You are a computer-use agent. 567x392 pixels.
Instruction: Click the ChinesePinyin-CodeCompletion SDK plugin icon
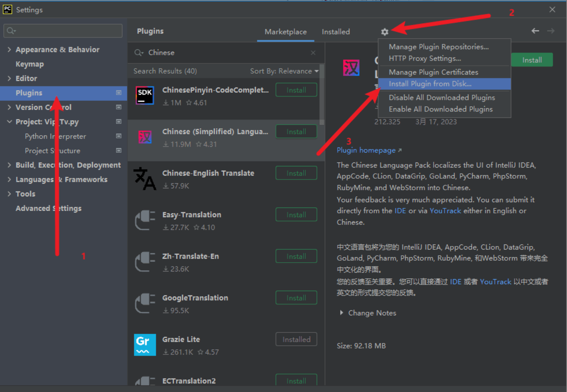pos(145,95)
